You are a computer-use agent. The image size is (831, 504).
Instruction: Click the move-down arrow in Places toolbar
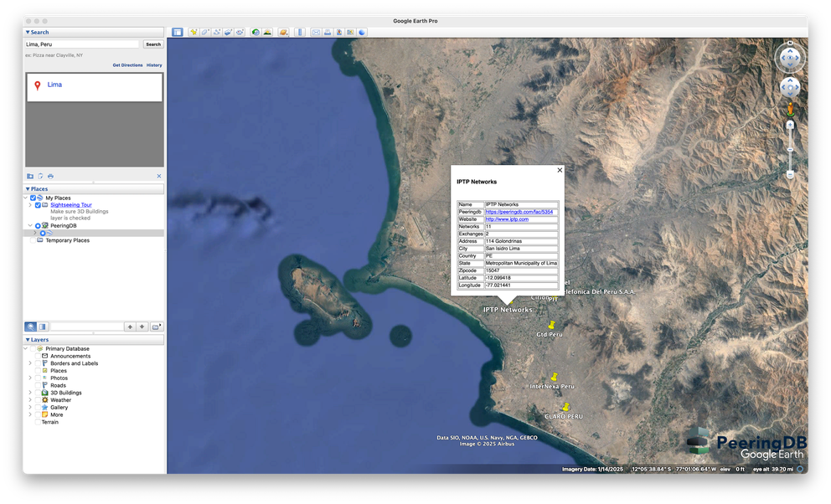pyautogui.click(x=142, y=327)
